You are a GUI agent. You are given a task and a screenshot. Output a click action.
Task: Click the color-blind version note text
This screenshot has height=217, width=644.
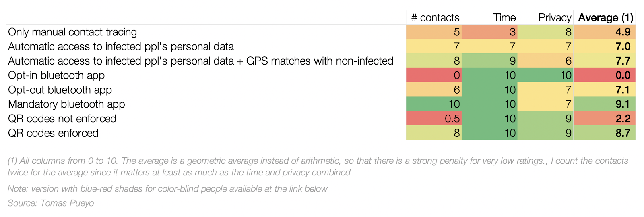pos(167,189)
